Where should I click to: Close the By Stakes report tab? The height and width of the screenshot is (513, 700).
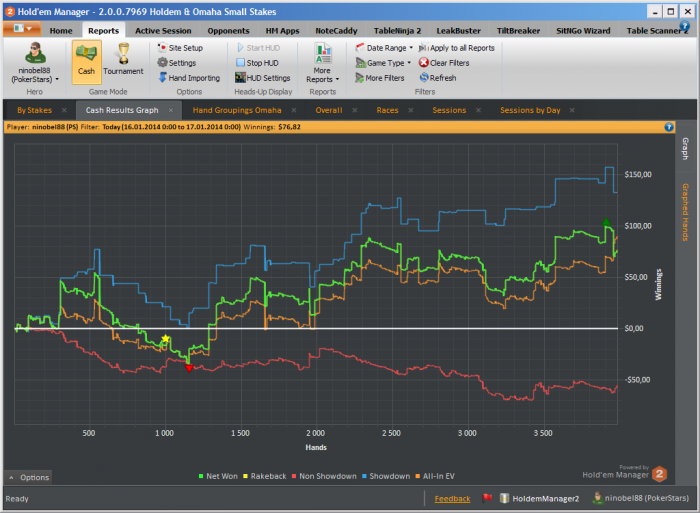[x=64, y=110]
